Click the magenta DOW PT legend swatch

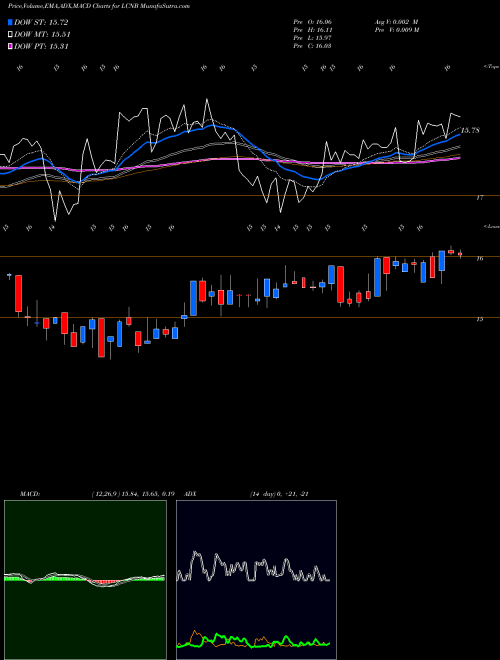pyautogui.click(x=10, y=46)
